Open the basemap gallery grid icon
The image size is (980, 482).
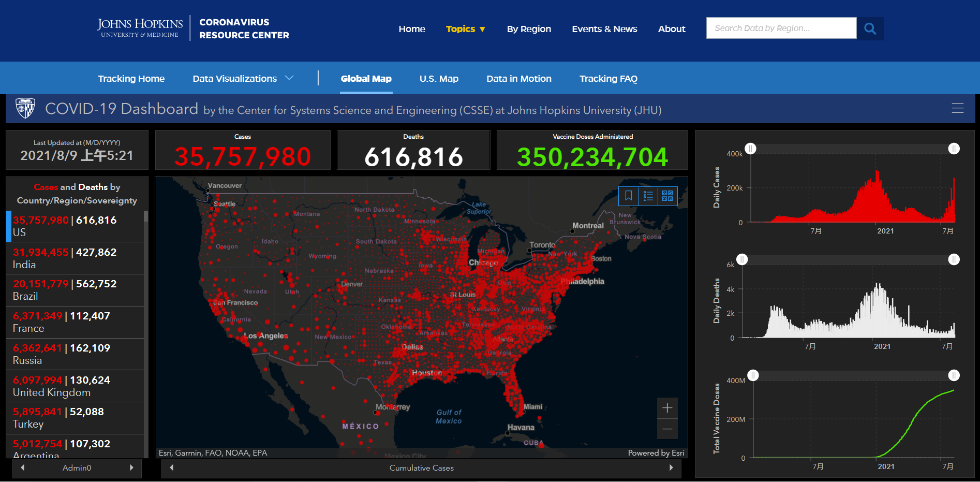667,196
